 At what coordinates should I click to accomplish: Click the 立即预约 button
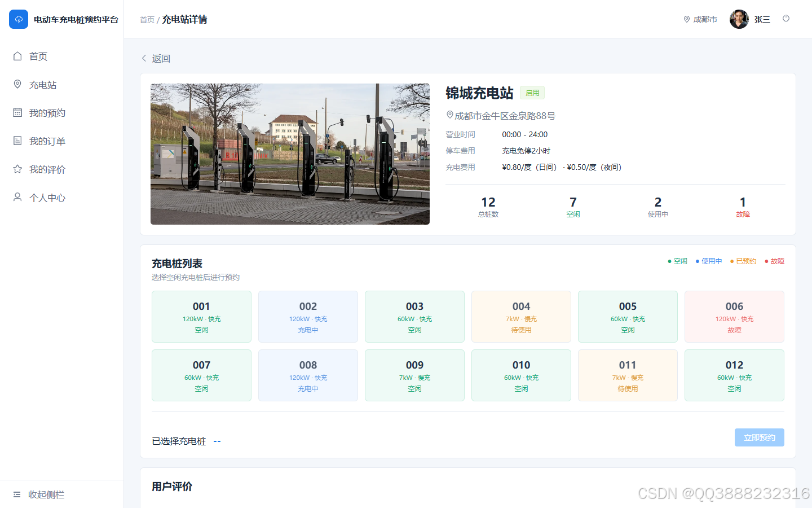(x=760, y=437)
